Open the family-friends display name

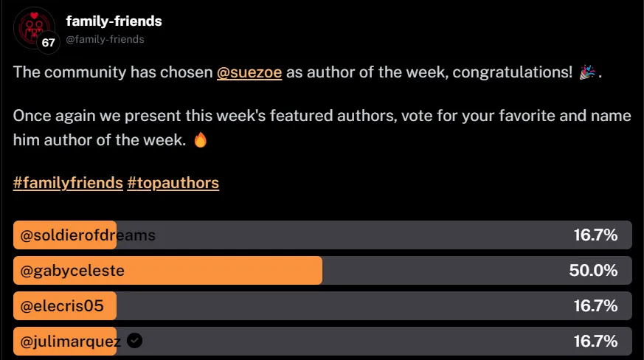coord(114,21)
